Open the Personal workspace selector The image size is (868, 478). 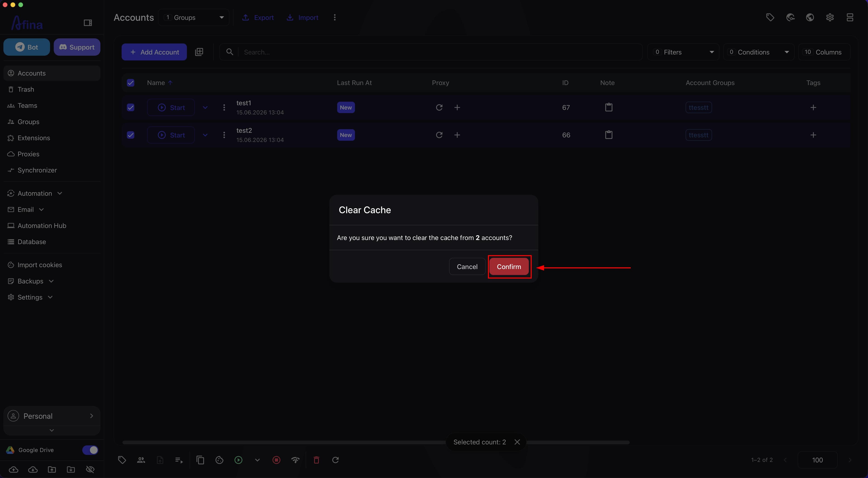(x=52, y=416)
